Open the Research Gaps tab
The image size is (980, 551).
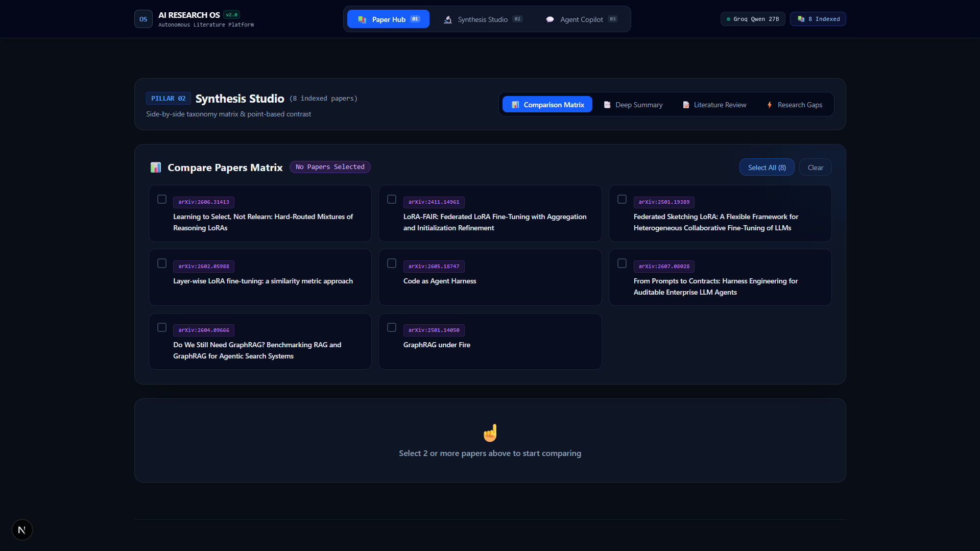[x=795, y=104]
